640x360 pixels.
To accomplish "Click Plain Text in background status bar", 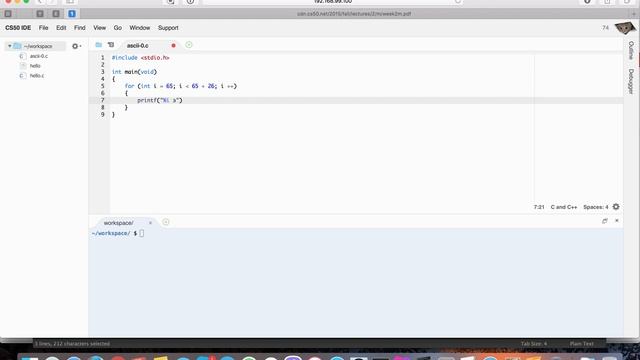I will click(x=582, y=344).
